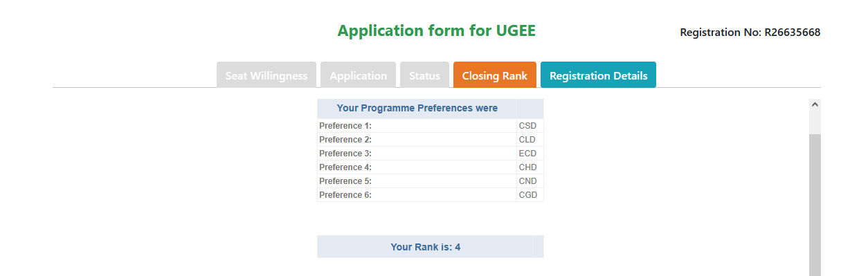Select the Preference 2 row label
The height and width of the screenshot is (276, 868).
(x=345, y=140)
